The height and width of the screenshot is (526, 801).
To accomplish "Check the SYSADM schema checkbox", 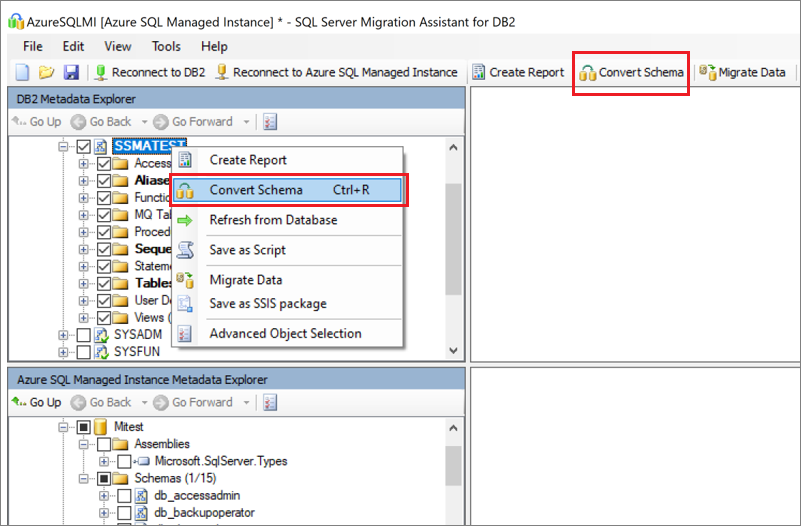I will [84, 335].
